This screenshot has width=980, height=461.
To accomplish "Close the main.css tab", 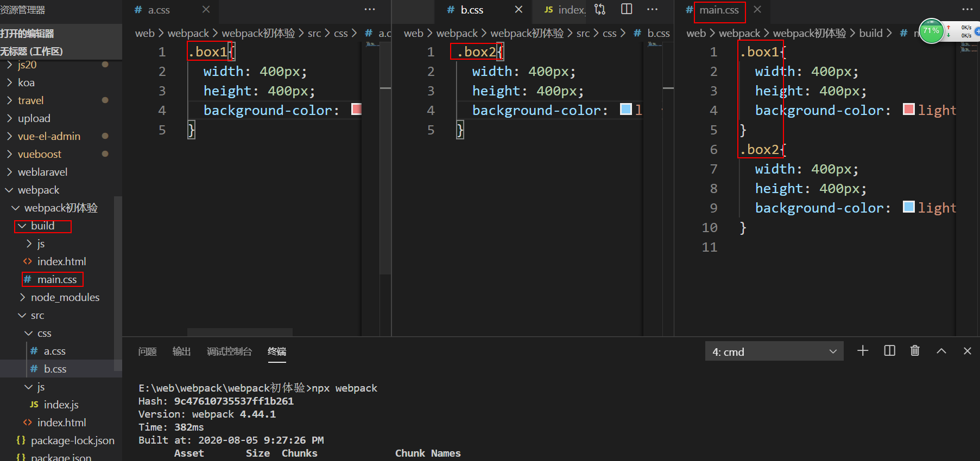I will click(757, 10).
